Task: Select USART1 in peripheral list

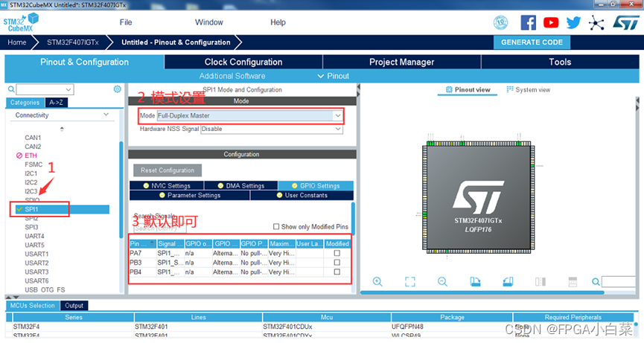Action: (x=36, y=254)
